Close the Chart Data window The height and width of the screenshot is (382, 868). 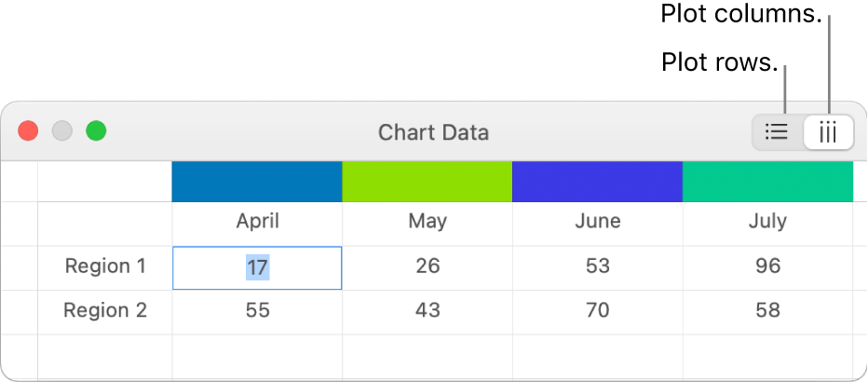pos(28,131)
